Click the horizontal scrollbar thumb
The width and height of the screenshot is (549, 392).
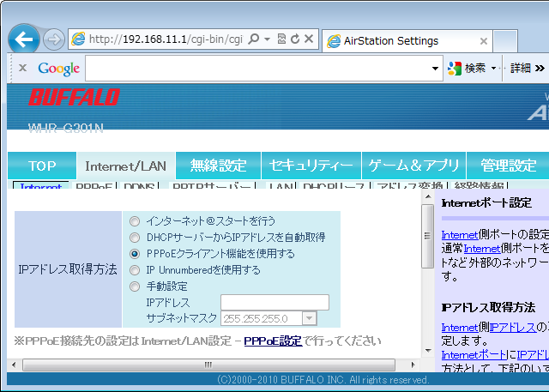click(x=208, y=365)
